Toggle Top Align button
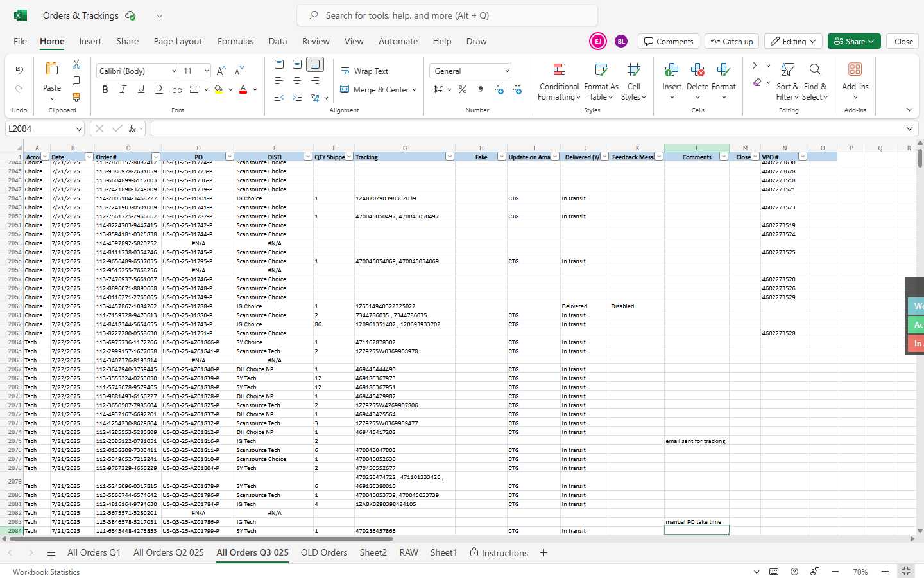Screen dimensions: 924x578 (x=279, y=64)
